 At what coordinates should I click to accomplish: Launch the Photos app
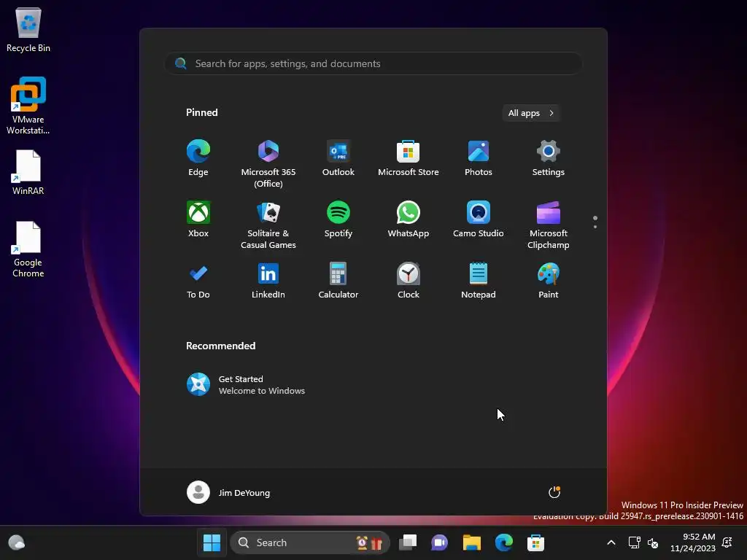[x=479, y=158]
